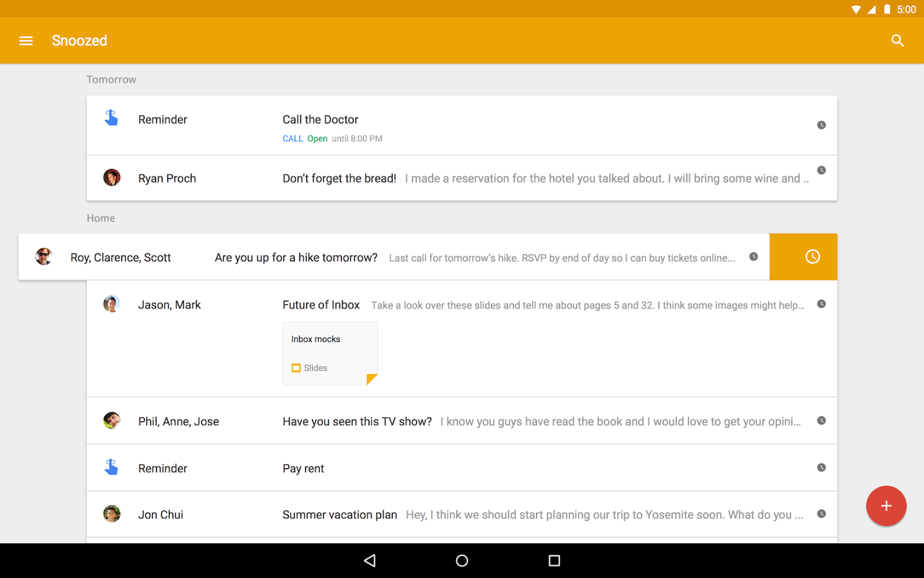
Task: Click the blue reminder hand icon for Pay rent
Action: [x=112, y=468]
